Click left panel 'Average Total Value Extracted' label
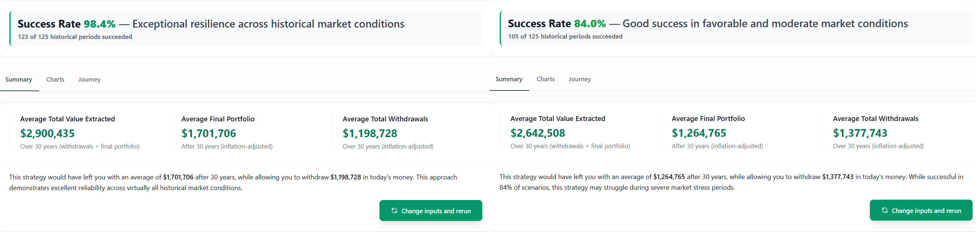The height and width of the screenshot is (232, 980). coord(67,119)
